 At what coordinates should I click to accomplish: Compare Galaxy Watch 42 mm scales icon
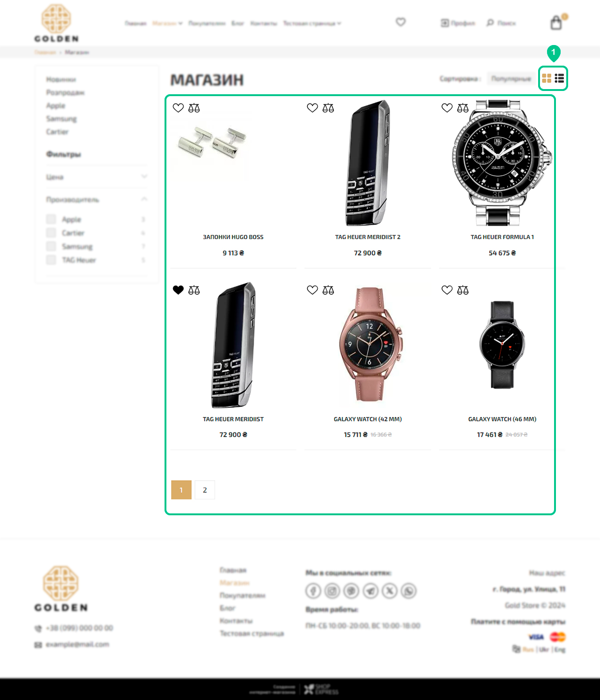(328, 290)
